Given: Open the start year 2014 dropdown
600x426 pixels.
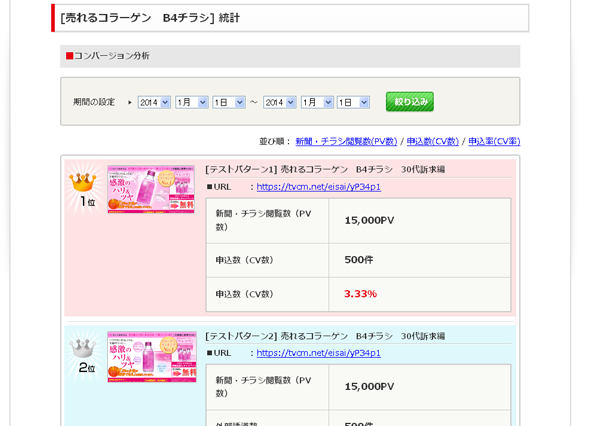Looking at the screenshot, I should [x=154, y=102].
